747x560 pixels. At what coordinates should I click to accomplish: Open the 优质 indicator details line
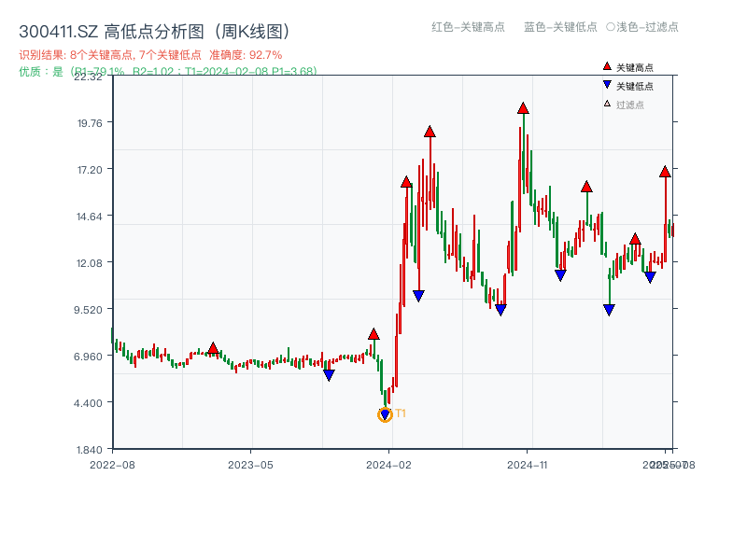pos(140,68)
